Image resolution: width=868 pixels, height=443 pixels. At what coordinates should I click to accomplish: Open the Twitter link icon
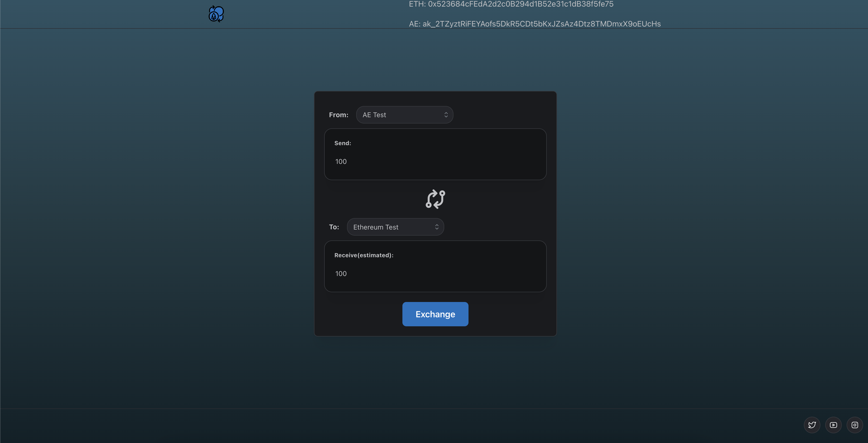[812, 425]
